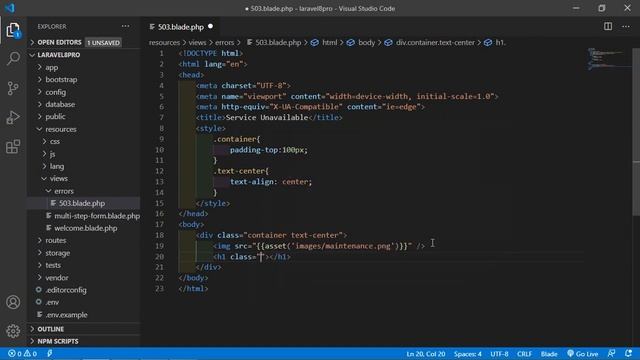Expand the public folder
The height and width of the screenshot is (360, 640).
click(55, 117)
